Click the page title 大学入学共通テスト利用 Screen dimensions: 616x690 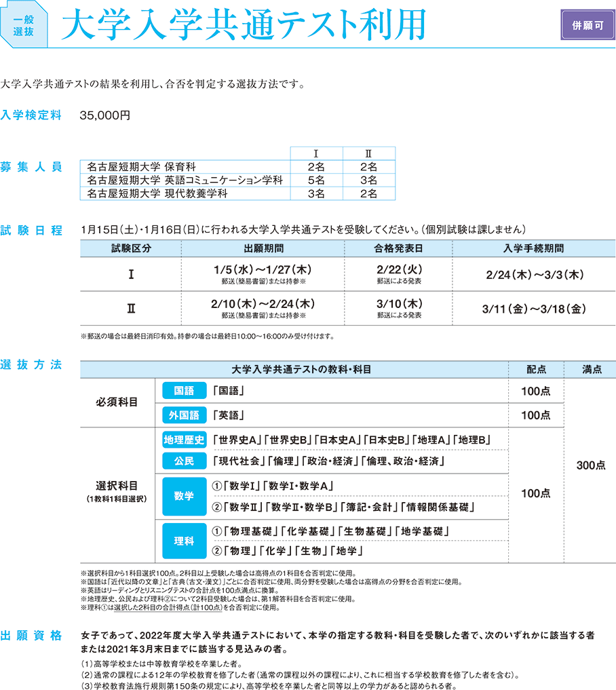coord(244,24)
